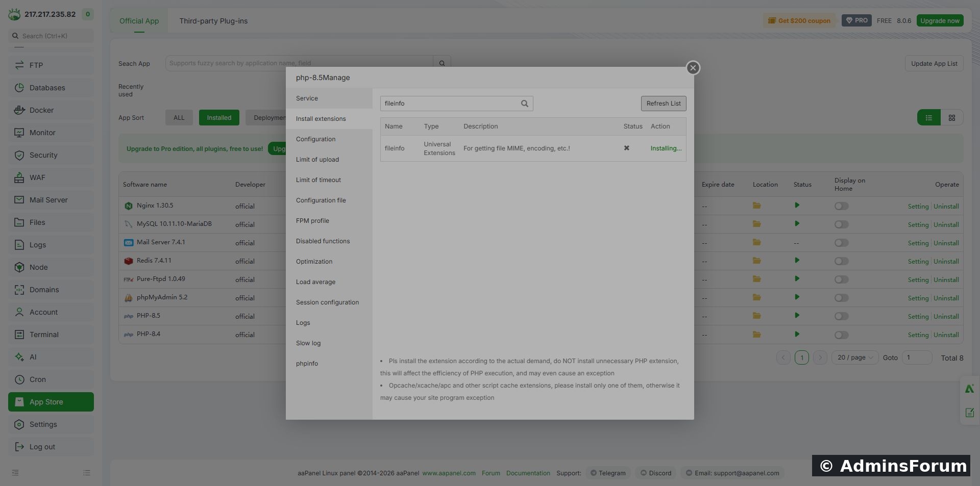Image resolution: width=980 pixels, height=486 pixels.
Task: Open the Telegram support link
Action: click(x=608, y=473)
